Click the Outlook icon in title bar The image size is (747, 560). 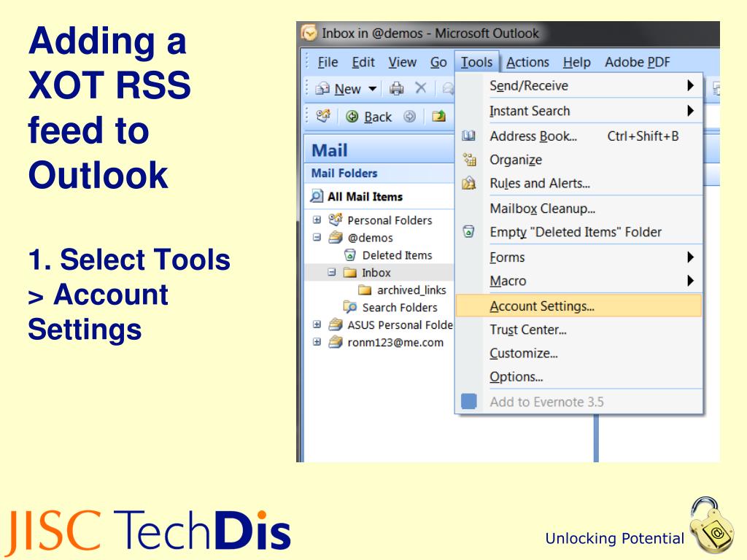(x=309, y=33)
